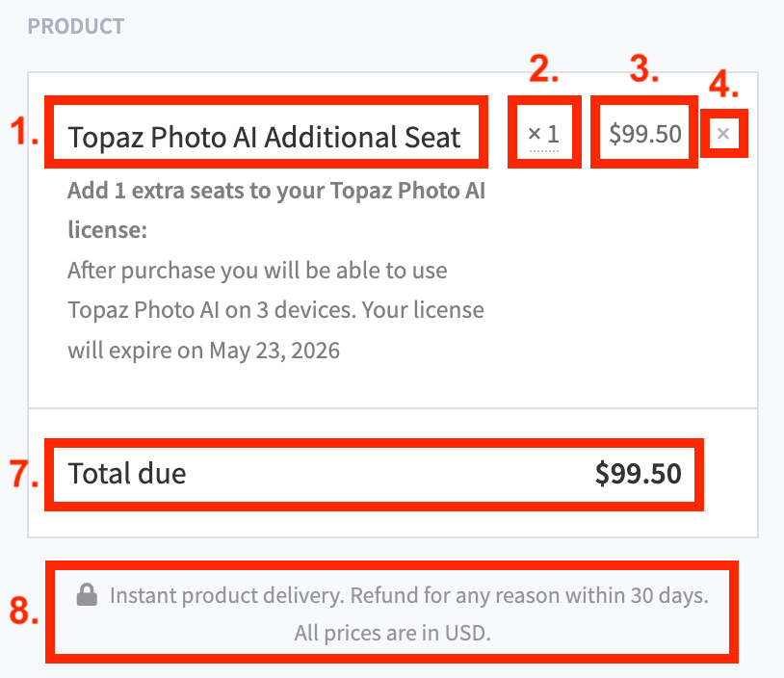Image resolution: width=784 pixels, height=678 pixels.
Task: Remove the Topaz Photo AI seat item
Action: click(723, 134)
